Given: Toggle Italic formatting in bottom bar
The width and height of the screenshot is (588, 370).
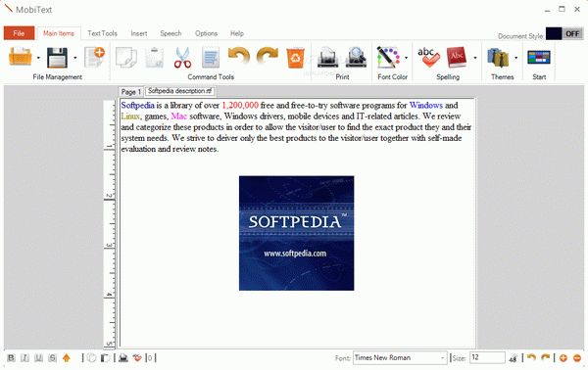Looking at the screenshot, I should point(24,358).
